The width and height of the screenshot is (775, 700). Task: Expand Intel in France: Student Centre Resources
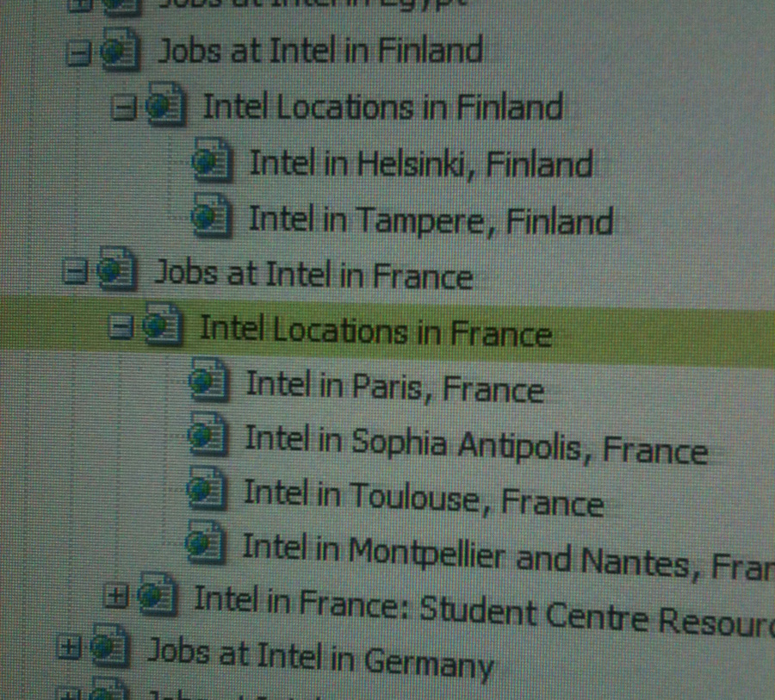click(116, 596)
